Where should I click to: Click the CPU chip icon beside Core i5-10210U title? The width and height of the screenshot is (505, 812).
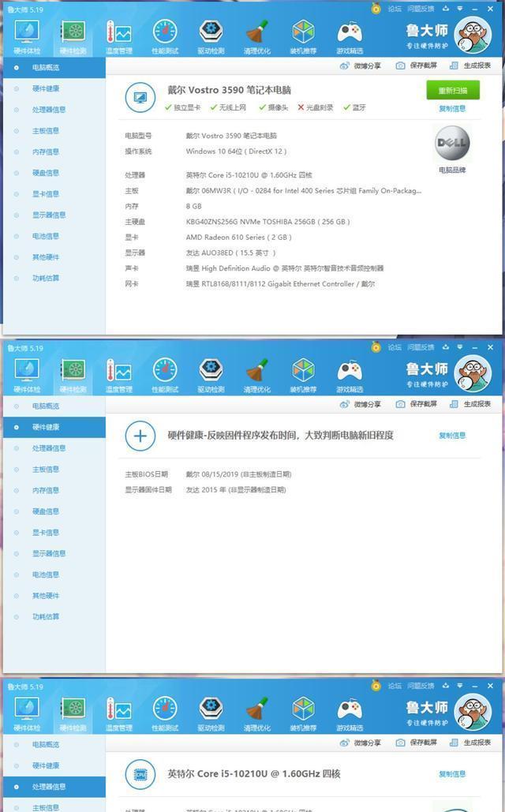[140, 774]
